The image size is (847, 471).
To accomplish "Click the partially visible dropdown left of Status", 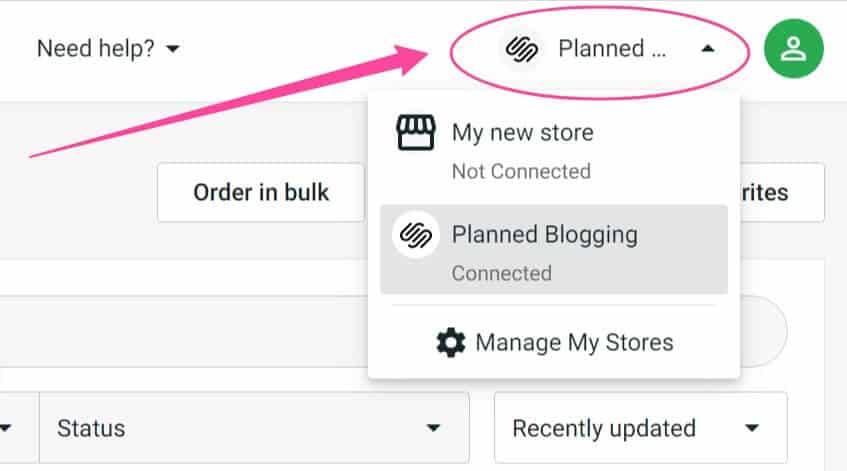I will point(19,428).
